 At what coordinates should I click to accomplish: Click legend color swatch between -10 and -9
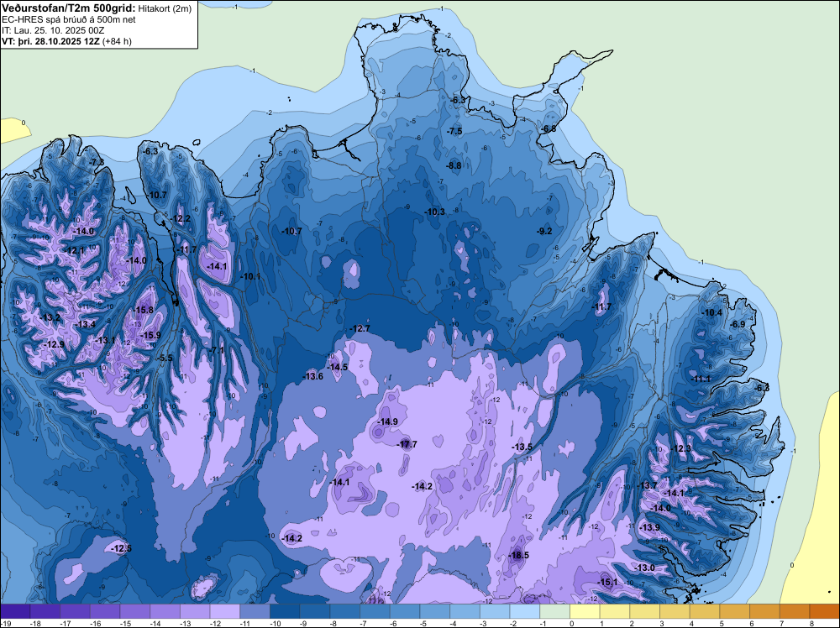[x=285, y=611]
